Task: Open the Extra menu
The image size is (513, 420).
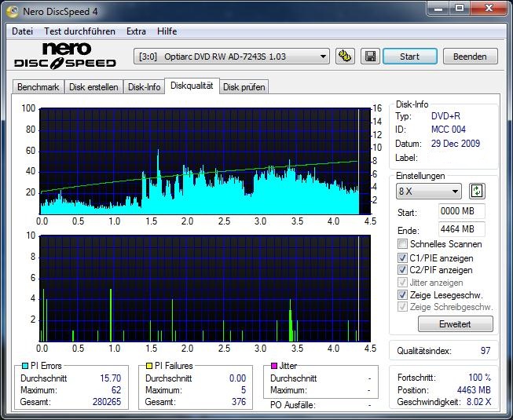Action: pos(136,31)
